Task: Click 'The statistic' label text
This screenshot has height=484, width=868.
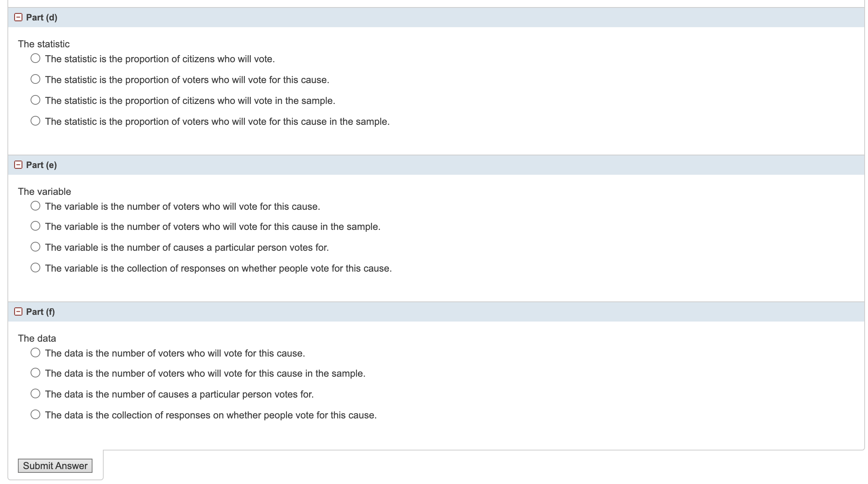Action: pos(43,44)
